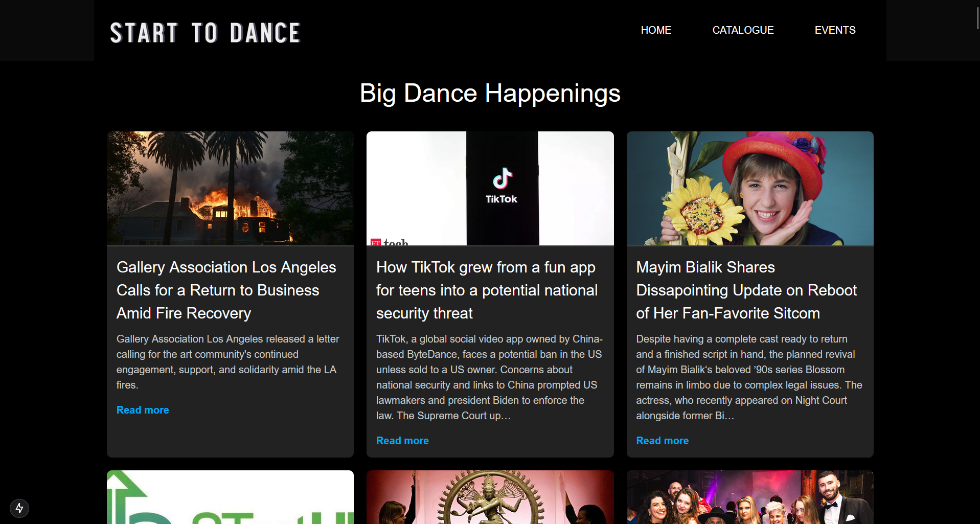Open the Events nav link
980x524 pixels.
[835, 30]
